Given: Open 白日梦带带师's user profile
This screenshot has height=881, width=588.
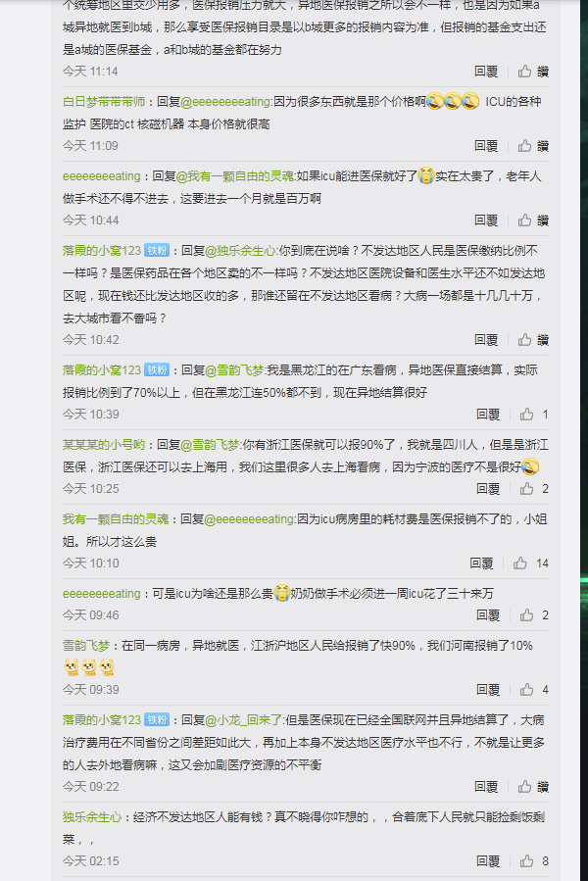Looking at the screenshot, I should coord(104,102).
